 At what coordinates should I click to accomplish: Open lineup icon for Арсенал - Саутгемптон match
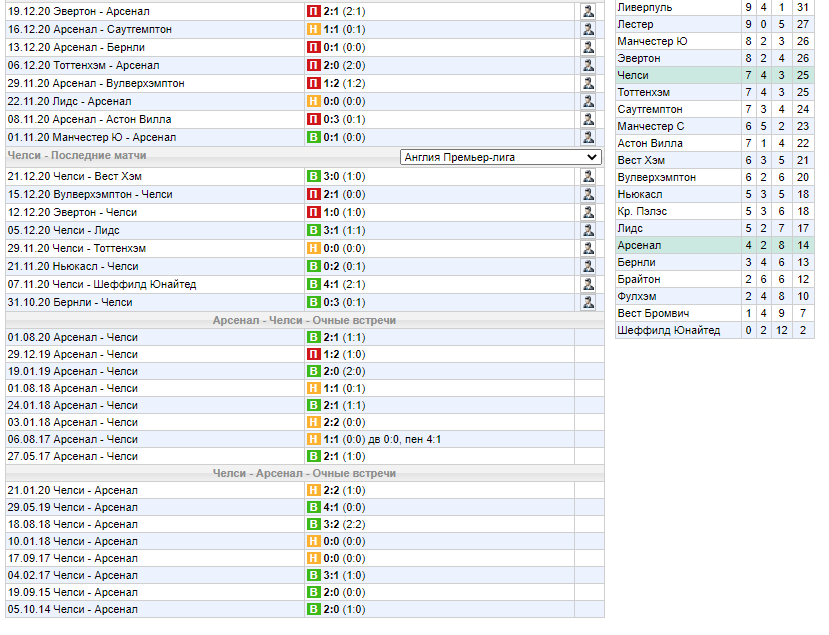click(x=588, y=29)
